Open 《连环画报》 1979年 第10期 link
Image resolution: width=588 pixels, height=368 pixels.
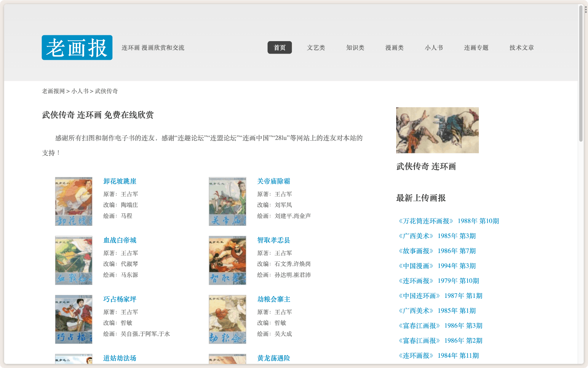[438, 281]
